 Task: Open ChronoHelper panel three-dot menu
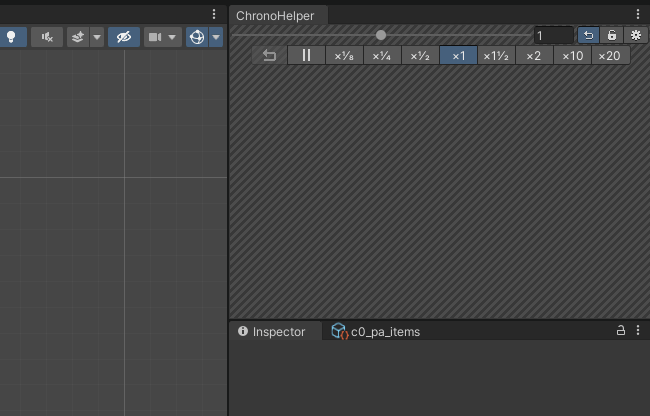[x=638, y=15]
